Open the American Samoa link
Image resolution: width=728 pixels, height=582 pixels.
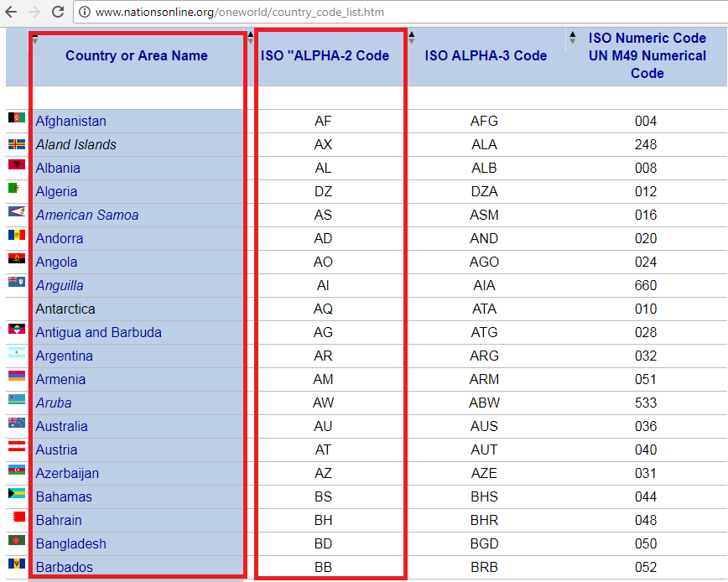pos(87,215)
